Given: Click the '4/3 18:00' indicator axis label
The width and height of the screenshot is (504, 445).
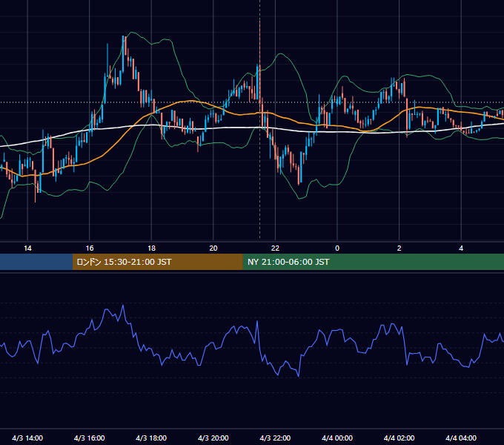Looking at the screenshot, I should click(151, 438).
